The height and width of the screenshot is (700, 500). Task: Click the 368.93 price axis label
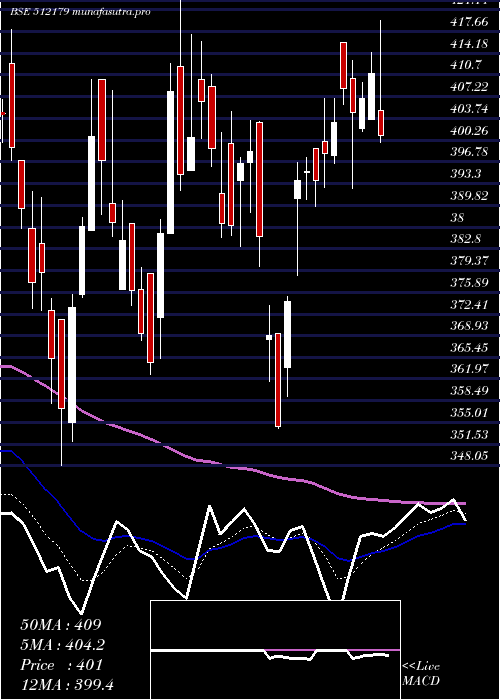pos(469,325)
